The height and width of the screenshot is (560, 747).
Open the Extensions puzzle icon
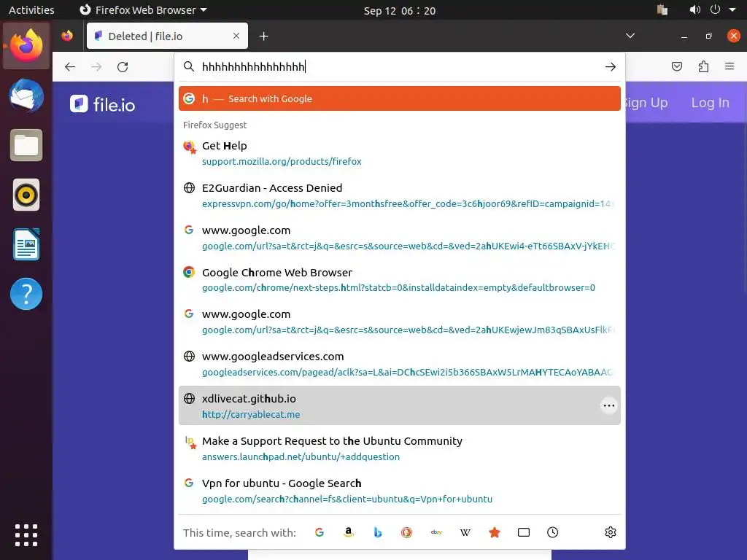(x=703, y=66)
